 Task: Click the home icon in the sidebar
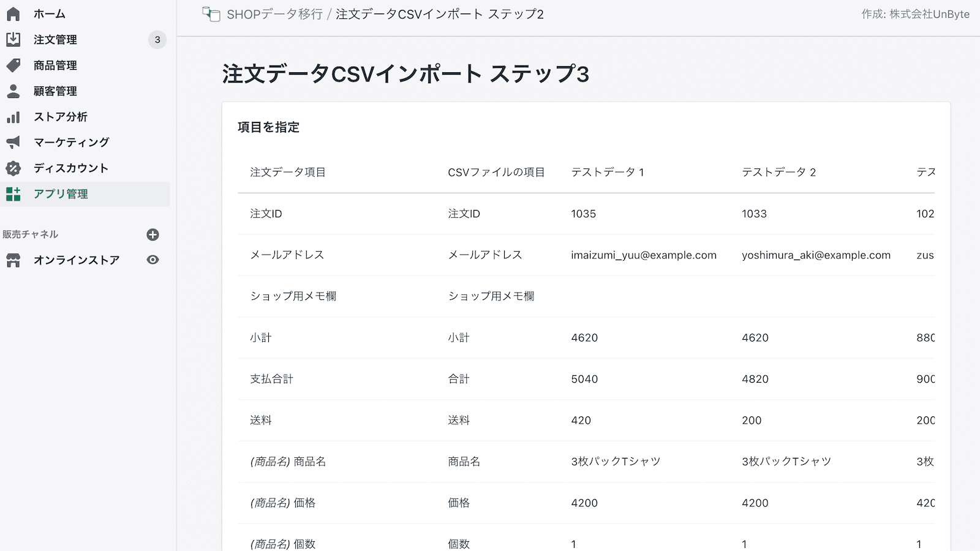tap(14, 13)
